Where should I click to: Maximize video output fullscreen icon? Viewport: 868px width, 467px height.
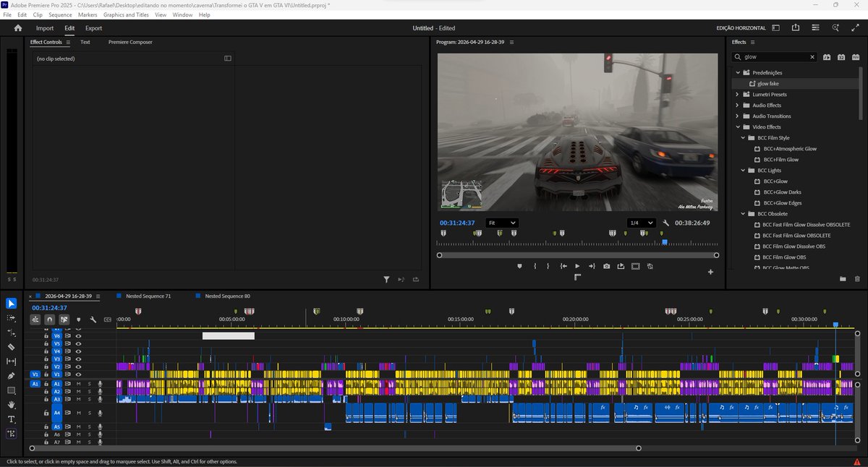[856, 28]
